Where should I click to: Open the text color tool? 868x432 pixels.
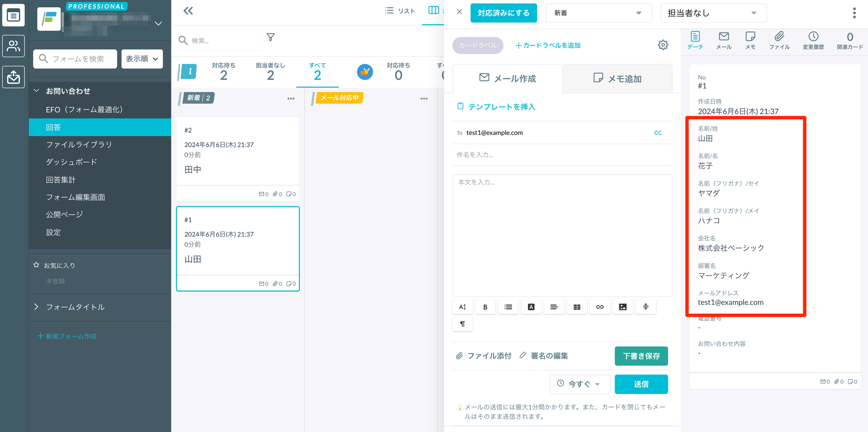click(x=531, y=307)
